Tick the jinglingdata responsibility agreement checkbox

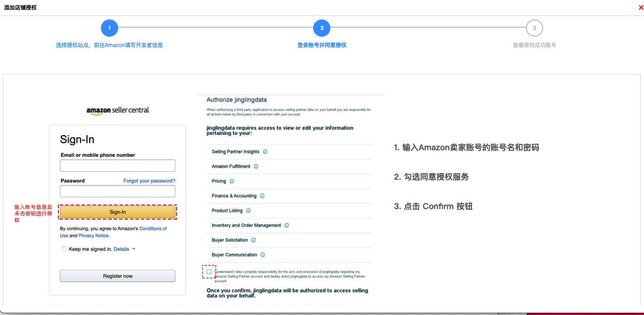(209, 272)
